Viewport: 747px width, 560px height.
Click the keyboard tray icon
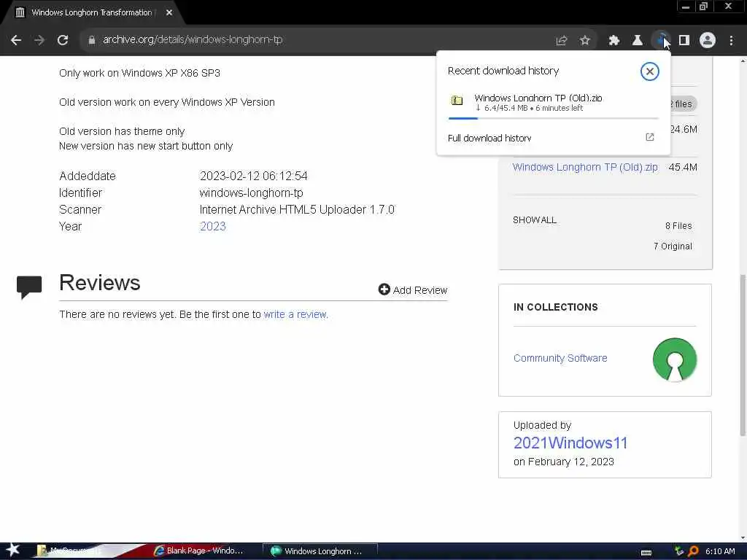point(646,553)
